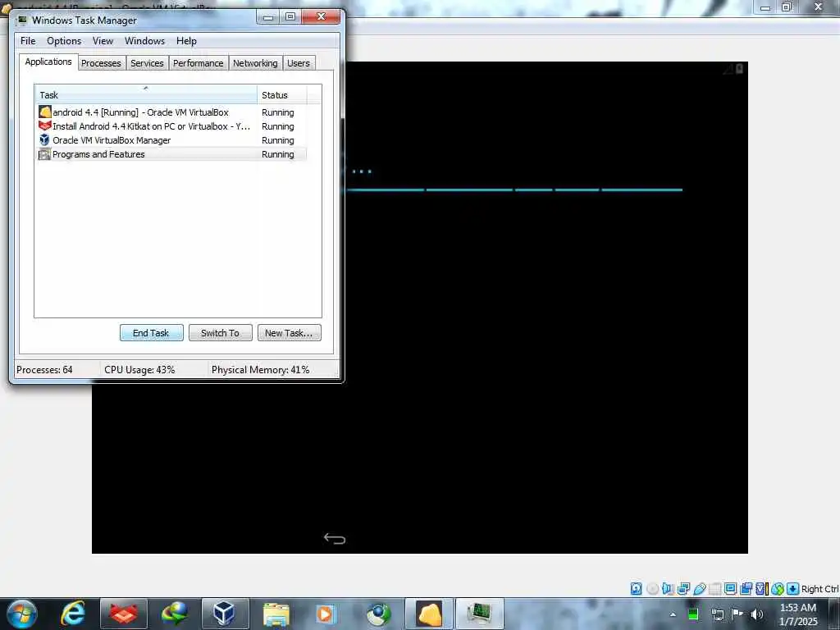Screen dimensions: 840x630
Task: Open Windows Explorer folder in taskbar
Action: coord(276,614)
